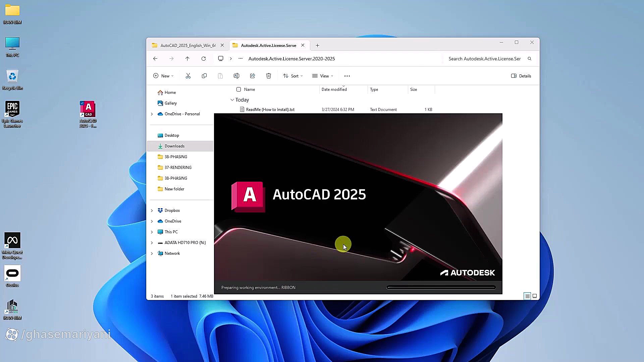The width and height of the screenshot is (644, 362).
Task: Open the Details pane via its toolbar icon
Action: [521, 76]
